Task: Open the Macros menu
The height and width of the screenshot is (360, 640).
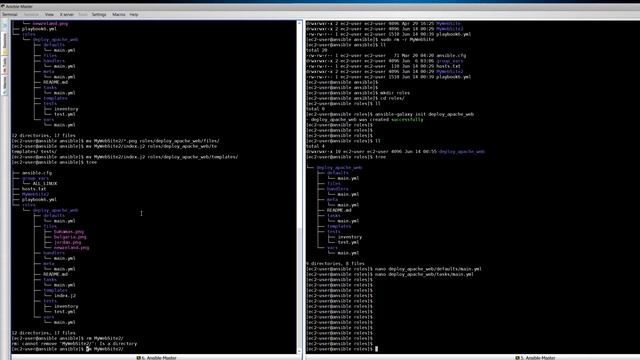Action: (119, 14)
